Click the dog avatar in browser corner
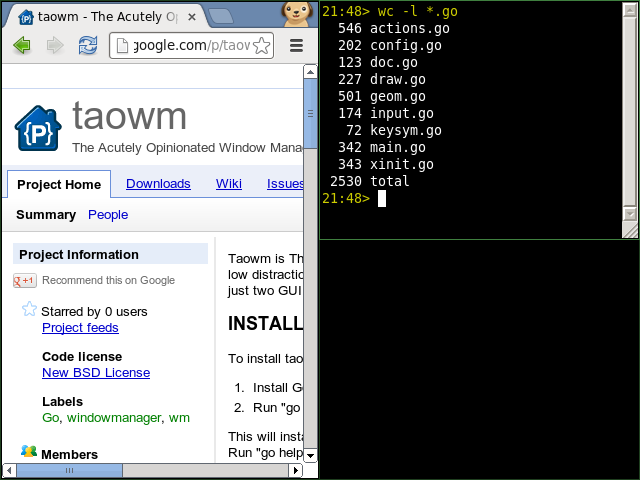The width and height of the screenshot is (640, 480). point(296,13)
